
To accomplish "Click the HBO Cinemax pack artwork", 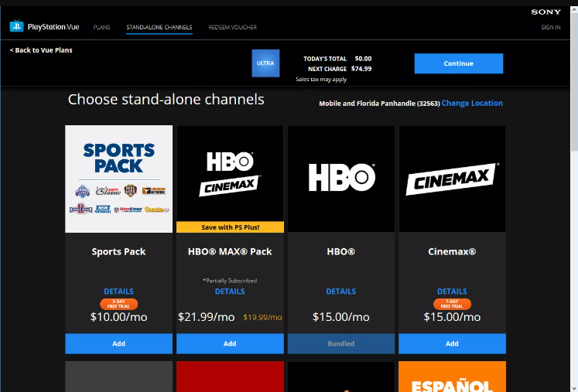I will coord(230,173).
